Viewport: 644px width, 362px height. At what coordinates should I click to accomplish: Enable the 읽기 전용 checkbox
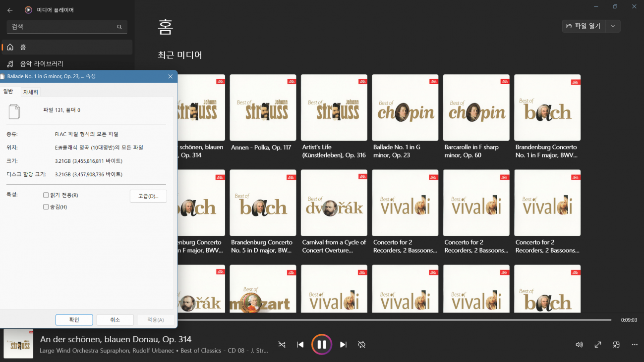(46, 195)
